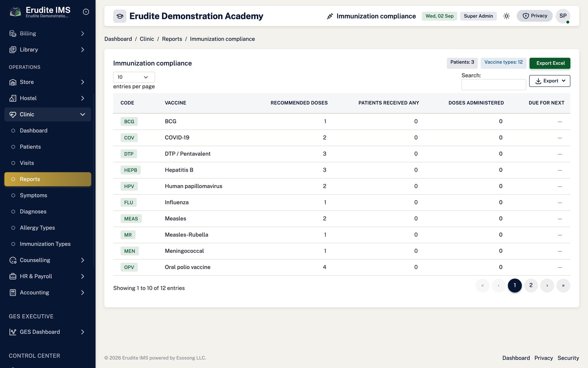
Task: Click the HR & Payroll briefcase icon
Action: coord(13,276)
